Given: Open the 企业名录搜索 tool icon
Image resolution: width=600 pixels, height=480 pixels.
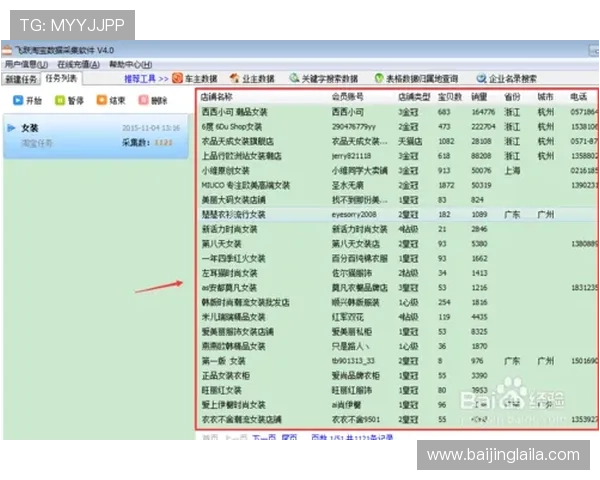Looking at the screenshot, I should click(x=481, y=78).
